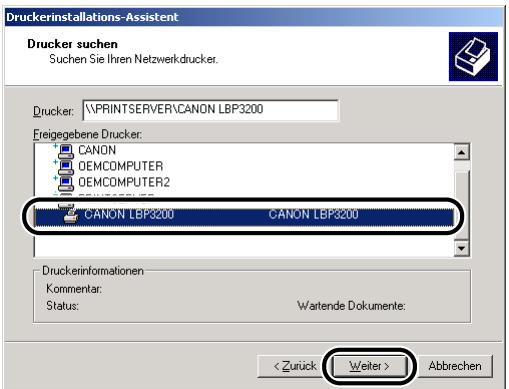The width and height of the screenshot is (509, 389).
Task: Click the Freigegebene Drucker label
Action: (x=87, y=134)
